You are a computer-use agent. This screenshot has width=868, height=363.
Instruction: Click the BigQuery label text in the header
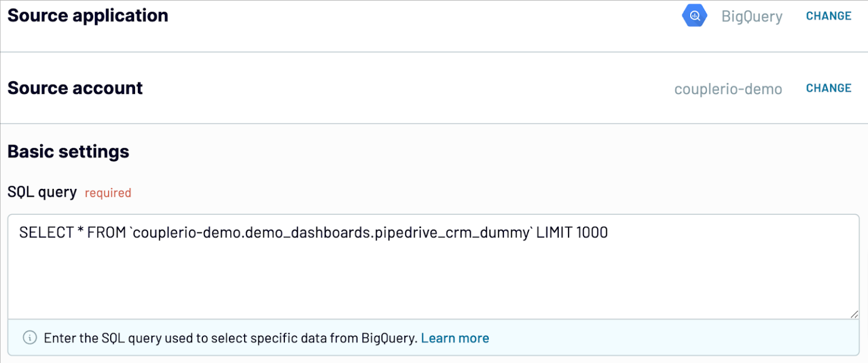[x=752, y=16]
